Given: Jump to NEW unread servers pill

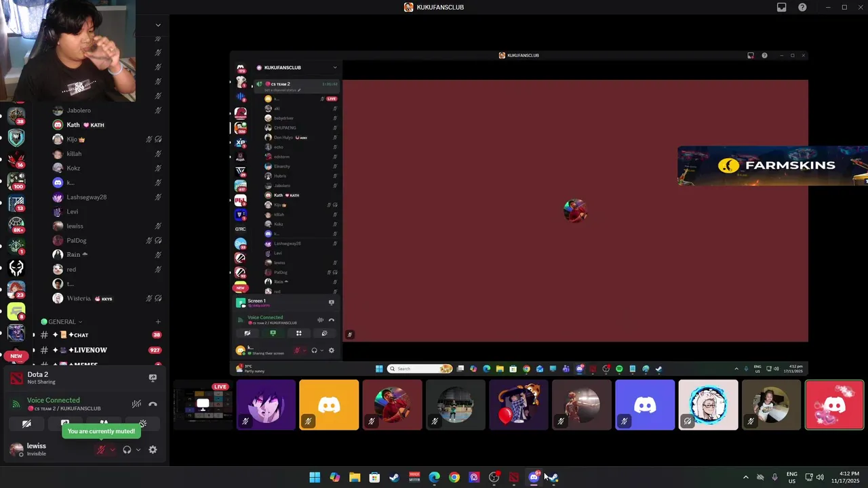Looking at the screenshot, I should (x=16, y=356).
